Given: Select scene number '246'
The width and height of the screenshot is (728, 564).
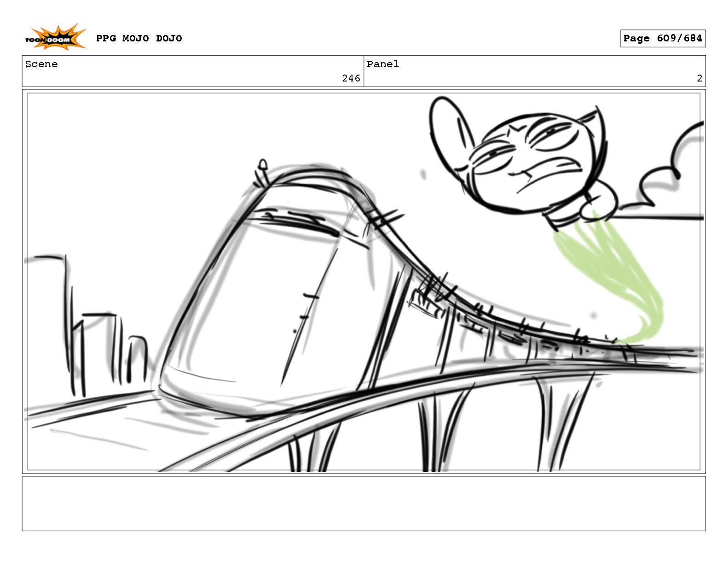Looking at the screenshot, I should tap(351, 78).
